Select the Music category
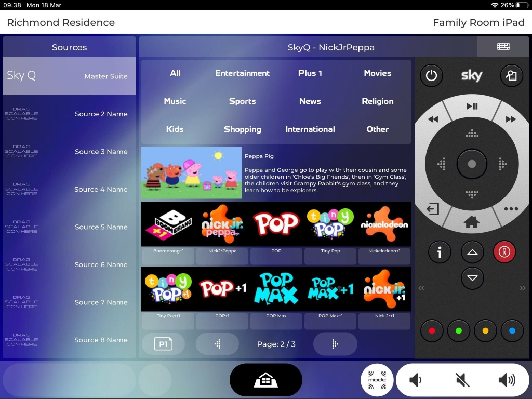The image size is (532, 399). (175, 101)
